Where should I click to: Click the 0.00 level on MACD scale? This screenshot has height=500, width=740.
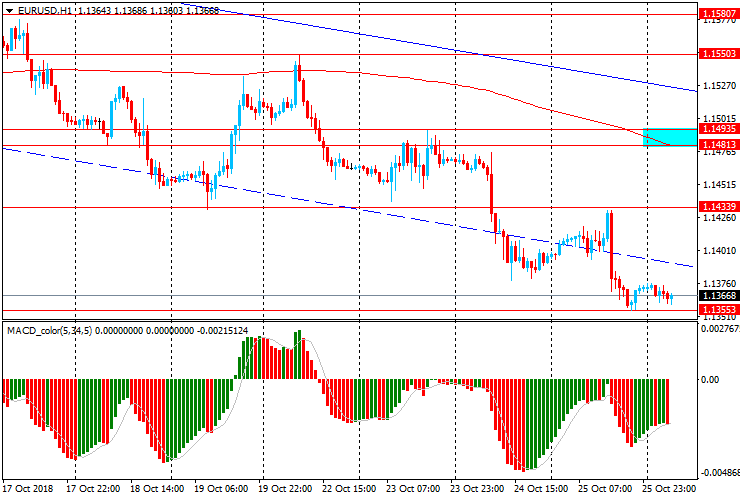[710, 380]
